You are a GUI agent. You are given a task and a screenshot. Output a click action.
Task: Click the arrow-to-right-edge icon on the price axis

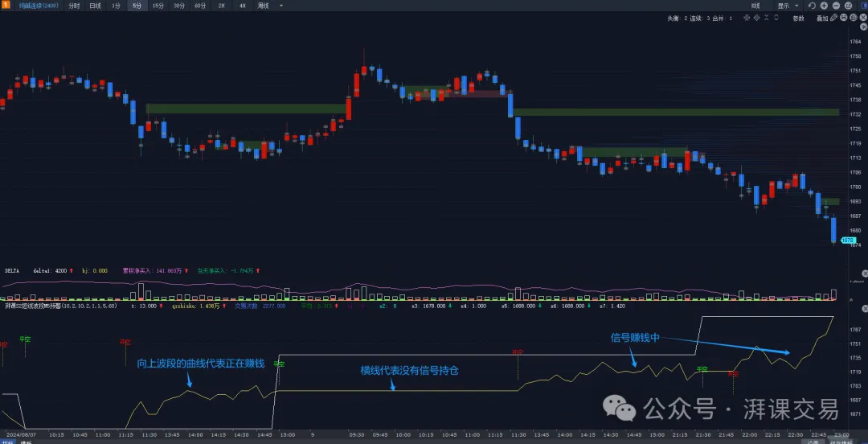coord(863,27)
